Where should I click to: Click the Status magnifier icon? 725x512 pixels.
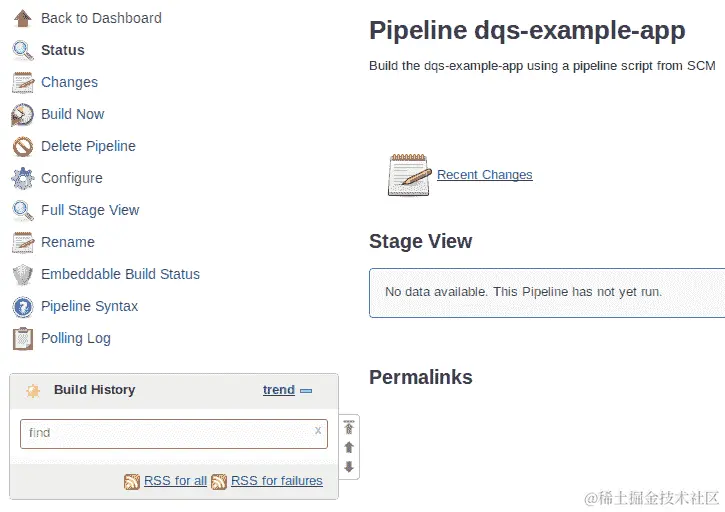click(22, 50)
